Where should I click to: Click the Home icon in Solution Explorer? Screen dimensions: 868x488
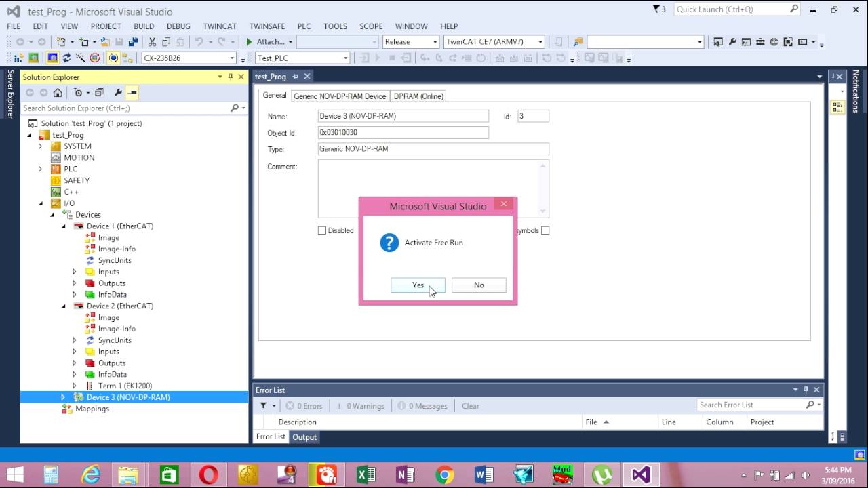(58, 92)
